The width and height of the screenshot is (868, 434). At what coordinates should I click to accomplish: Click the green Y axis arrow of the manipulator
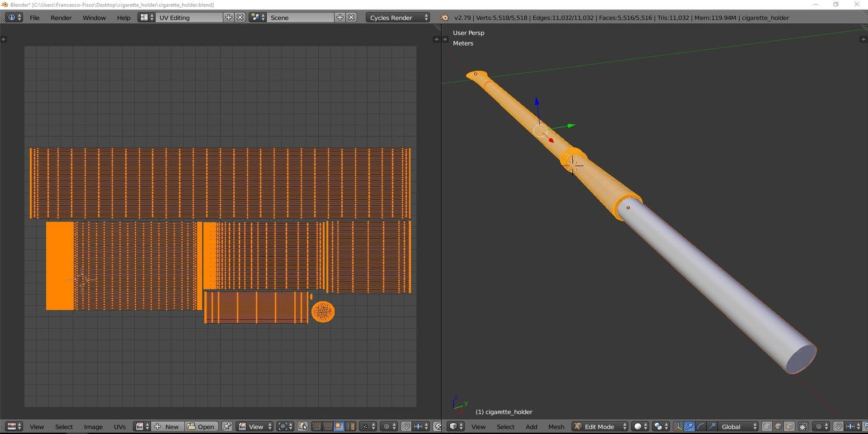click(x=571, y=125)
